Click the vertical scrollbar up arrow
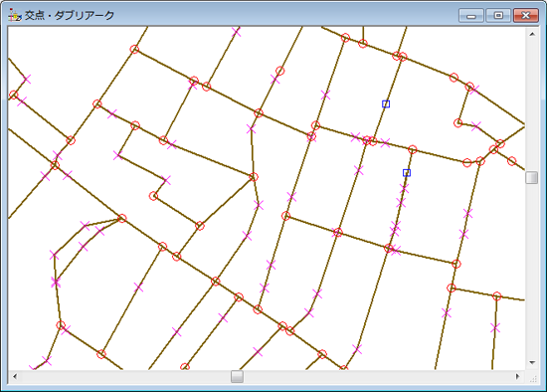The width and height of the screenshot is (547, 392). [x=532, y=34]
